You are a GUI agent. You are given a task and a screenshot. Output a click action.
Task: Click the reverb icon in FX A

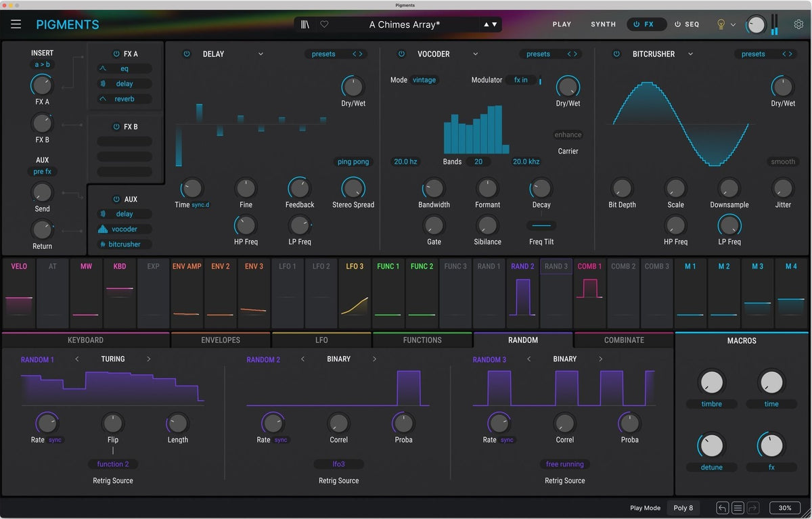point(103,99)
